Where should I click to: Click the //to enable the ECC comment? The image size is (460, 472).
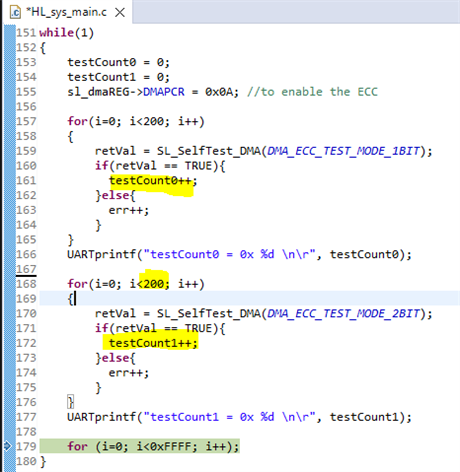(312, 92)
